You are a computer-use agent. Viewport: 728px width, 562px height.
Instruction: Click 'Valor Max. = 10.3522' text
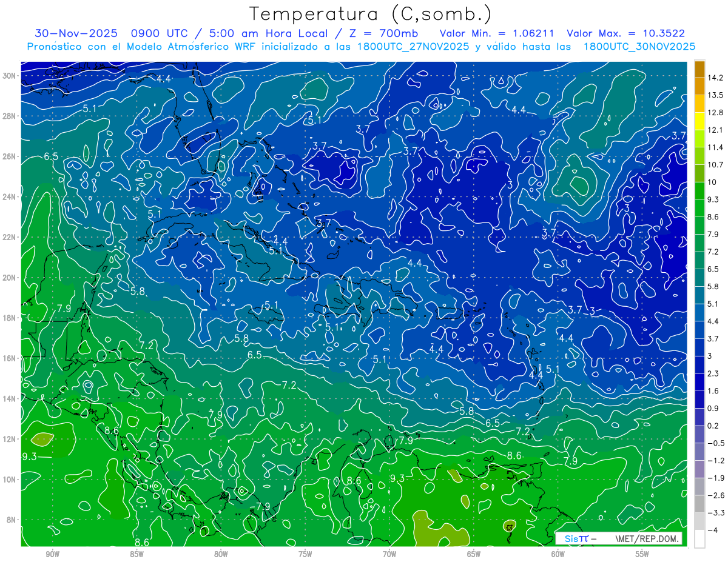(626, 33)
